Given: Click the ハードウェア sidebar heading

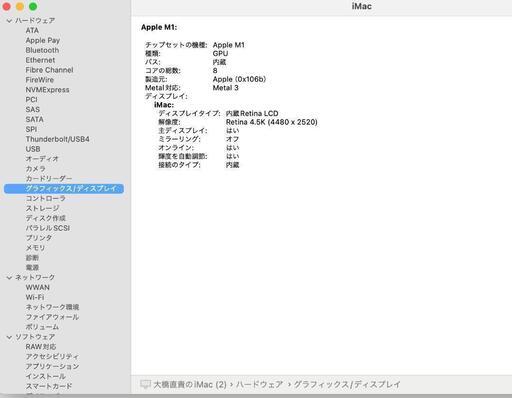Looking at the screenshot, I should (35, 21).
